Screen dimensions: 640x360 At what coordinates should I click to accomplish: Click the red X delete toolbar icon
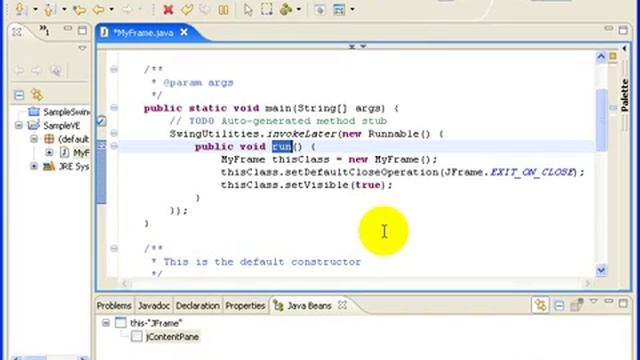click(168, 9)
